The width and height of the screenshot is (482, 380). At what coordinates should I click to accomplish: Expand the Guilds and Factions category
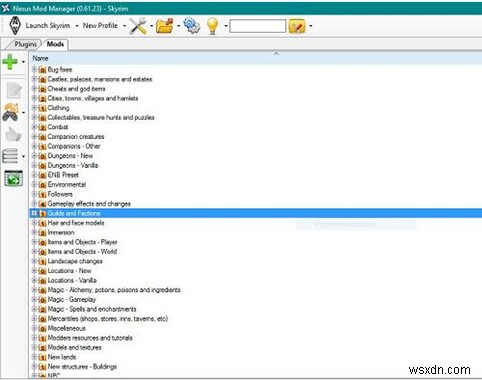(x=34, y=213)
